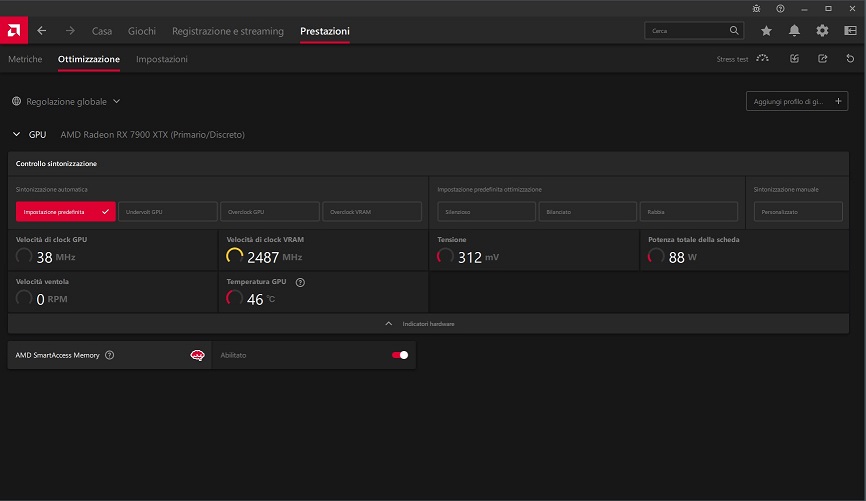Select Personalizzato manual tuning

(798, 212)
